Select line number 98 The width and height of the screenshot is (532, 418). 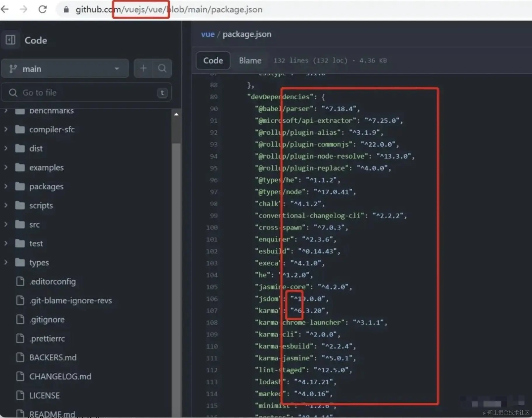coord(213,204)
